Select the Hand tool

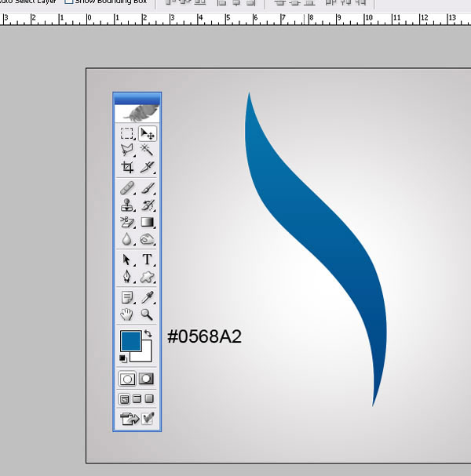click(x=126, y=314)
